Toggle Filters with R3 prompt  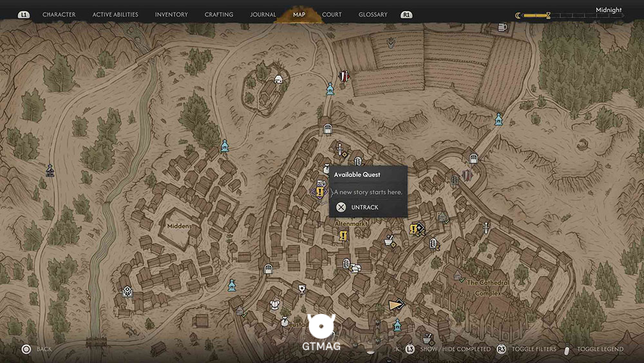tap(534, 349)
